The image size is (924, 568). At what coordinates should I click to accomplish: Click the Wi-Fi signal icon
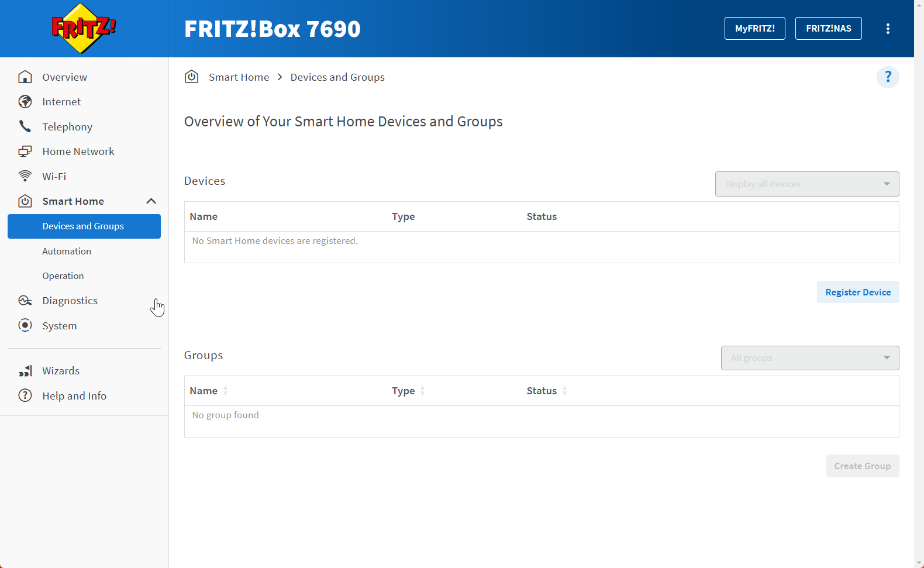coord(25,176)
